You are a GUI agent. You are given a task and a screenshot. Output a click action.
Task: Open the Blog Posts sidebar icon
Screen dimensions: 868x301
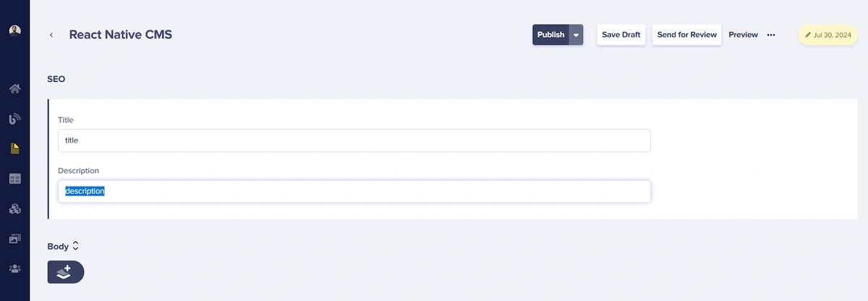click(x=14, y=119)
